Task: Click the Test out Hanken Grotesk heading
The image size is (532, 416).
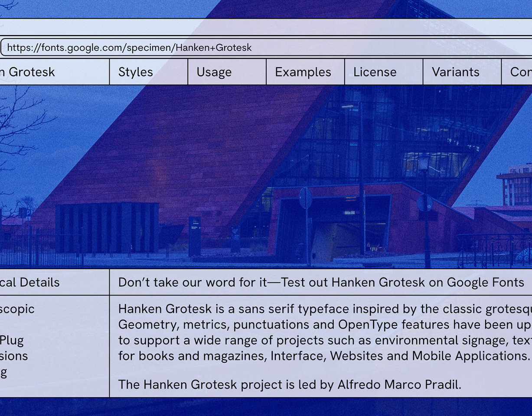Action: tap(321, 283)
